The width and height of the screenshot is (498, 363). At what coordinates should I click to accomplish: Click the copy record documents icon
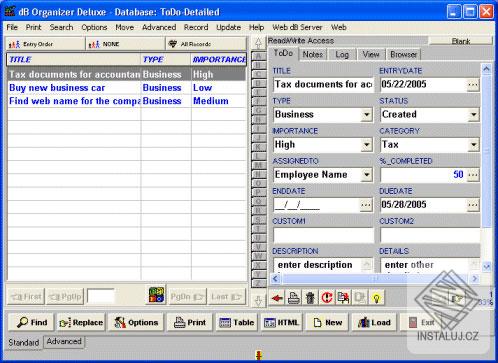coord(343,297)
